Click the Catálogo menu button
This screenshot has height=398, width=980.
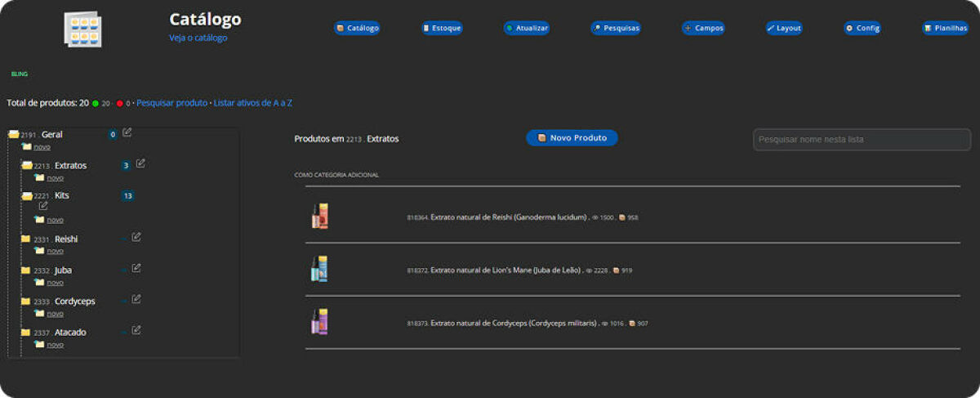click(x=357, y=28)
